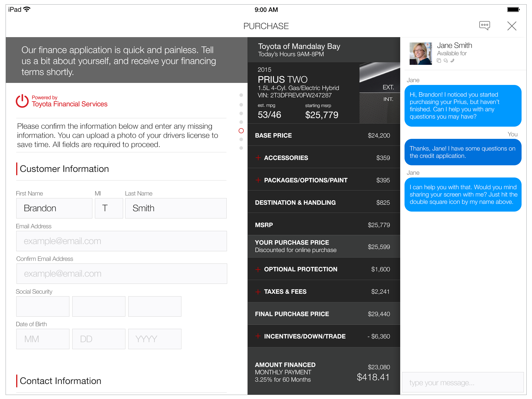Viewport: 532px width, 399px height.
Task: Select the MSRP row label
Action: tap(264, 225)
